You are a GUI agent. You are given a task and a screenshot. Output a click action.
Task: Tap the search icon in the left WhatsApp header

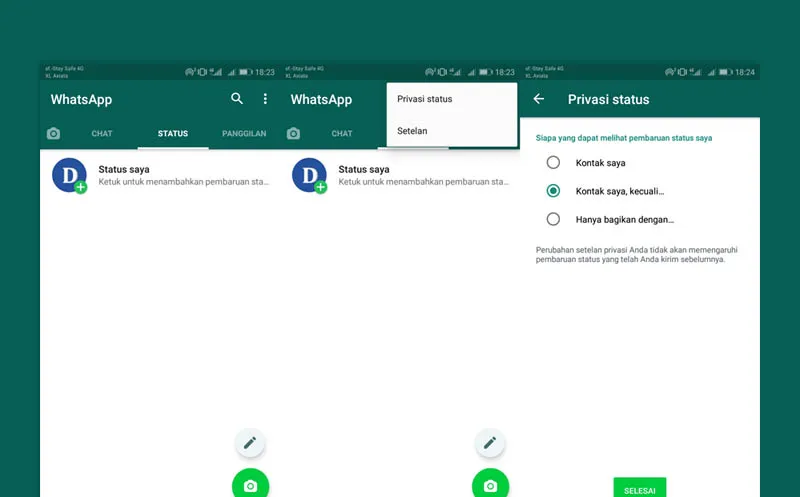point(237,99)
